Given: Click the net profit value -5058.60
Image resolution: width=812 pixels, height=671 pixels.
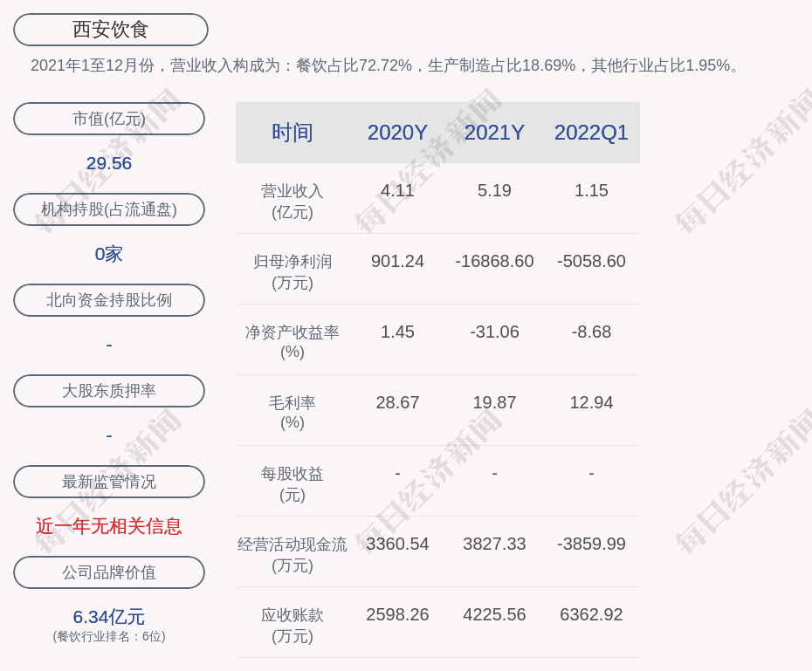Looking at the screenshot, I should [591, 261].
